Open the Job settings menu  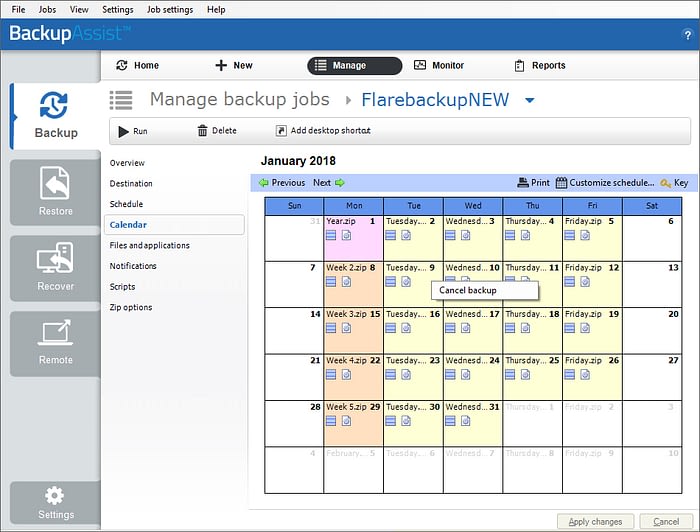point(170,9)
